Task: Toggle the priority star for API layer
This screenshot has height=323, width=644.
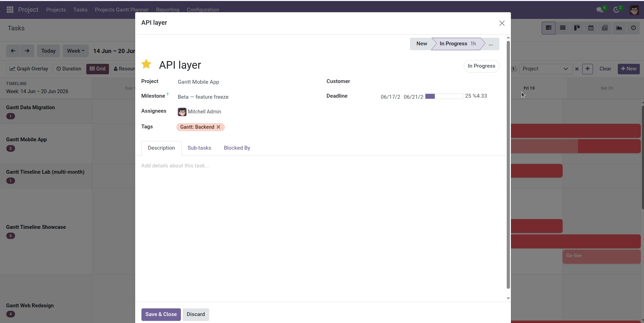Action: click(146, 64)
